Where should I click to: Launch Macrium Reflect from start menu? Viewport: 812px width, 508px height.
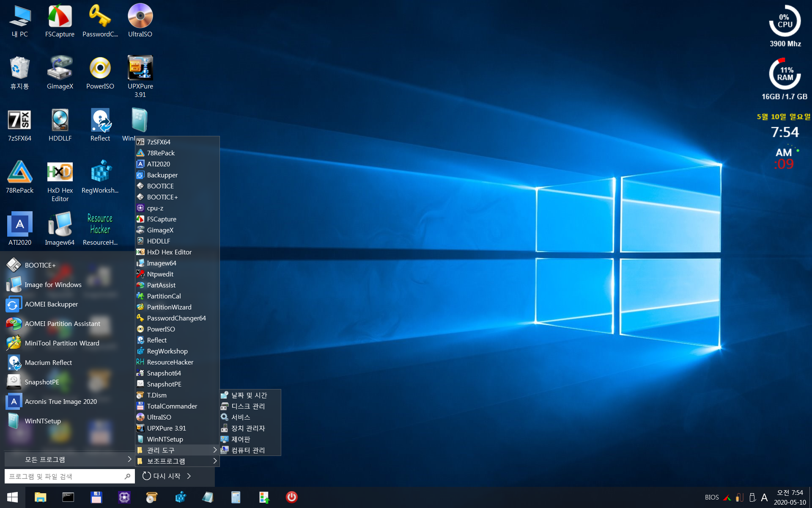(x=68, y=362)
